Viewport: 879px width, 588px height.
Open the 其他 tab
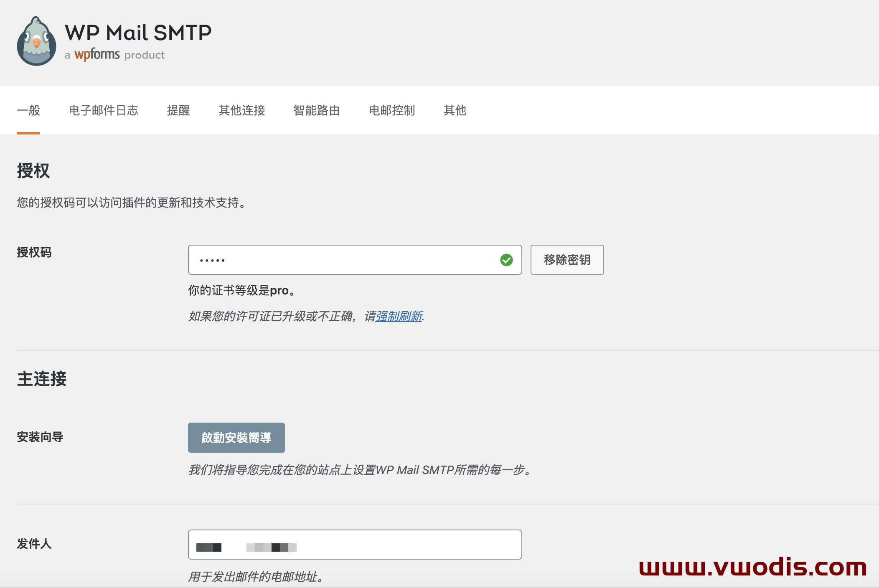(x=455, y=110)
